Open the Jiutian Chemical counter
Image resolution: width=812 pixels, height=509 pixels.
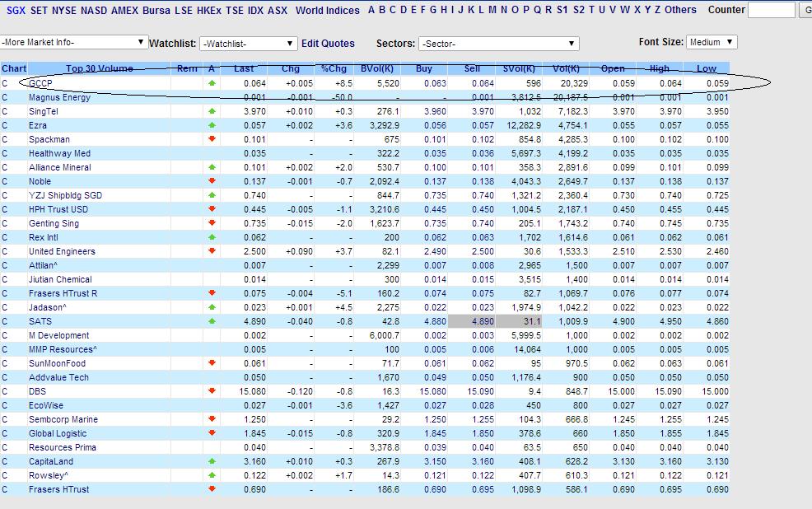coord(60,279)
